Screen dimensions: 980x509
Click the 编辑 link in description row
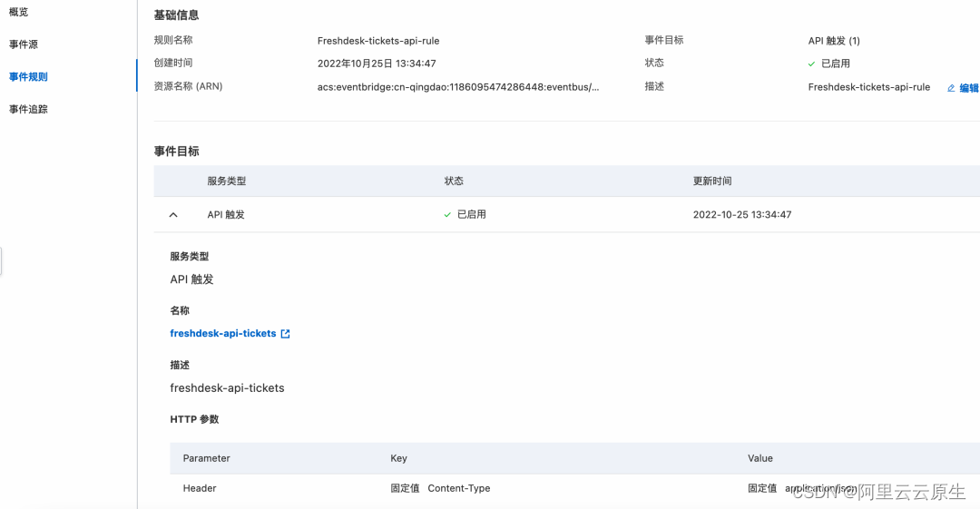tap(969, 88)
